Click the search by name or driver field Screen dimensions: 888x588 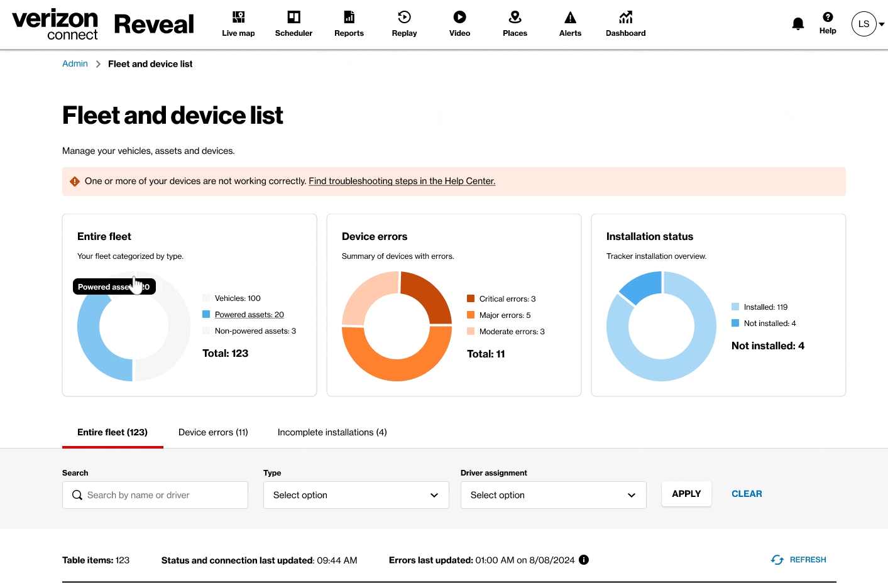155,495
